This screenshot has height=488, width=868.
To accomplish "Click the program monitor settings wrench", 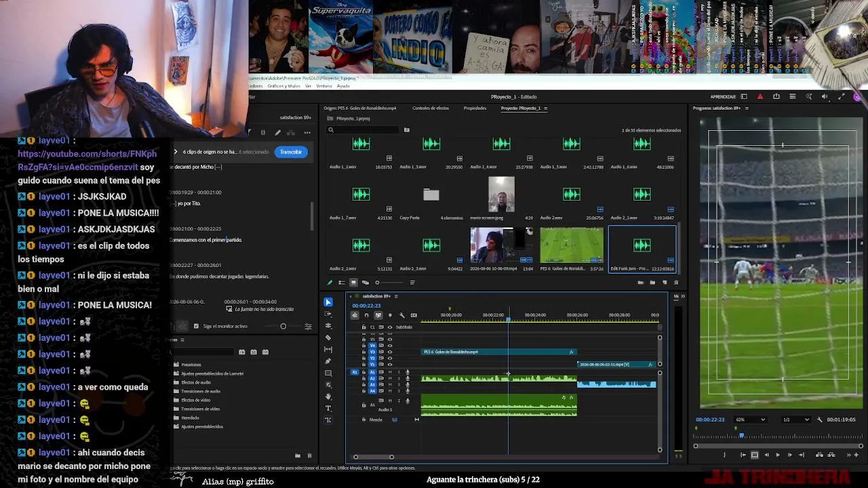I will coord(820,420).
